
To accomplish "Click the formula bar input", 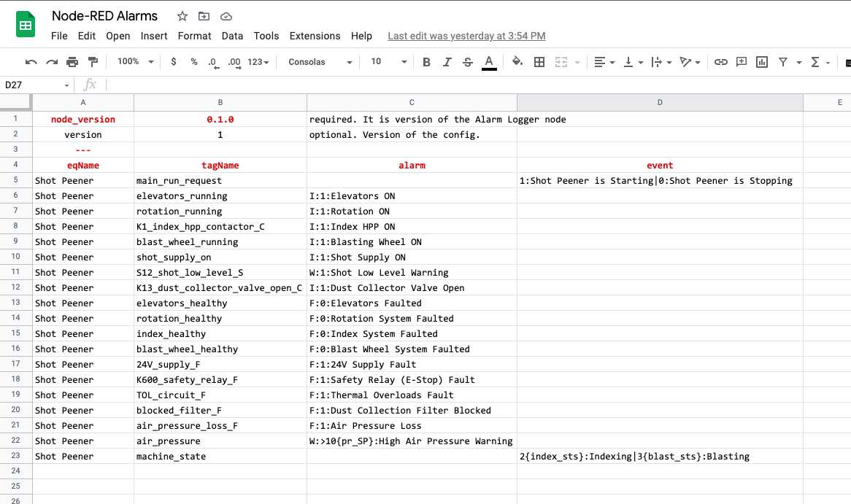I will coord(477,85).
